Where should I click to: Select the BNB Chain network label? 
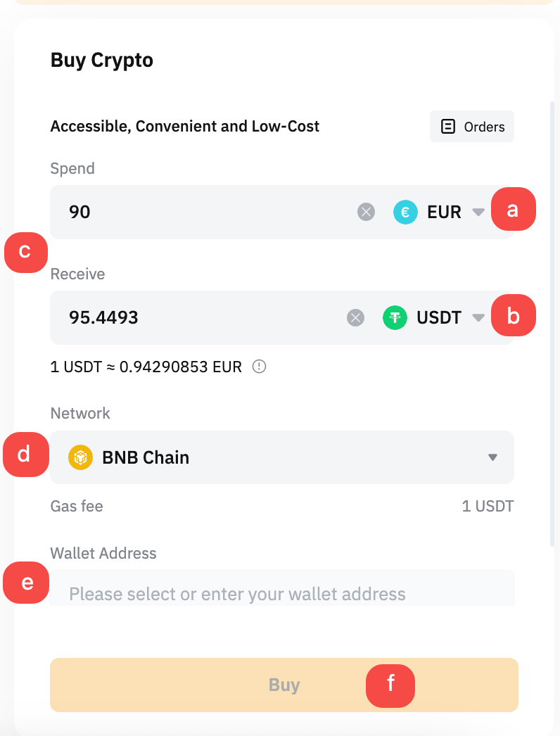146,457
